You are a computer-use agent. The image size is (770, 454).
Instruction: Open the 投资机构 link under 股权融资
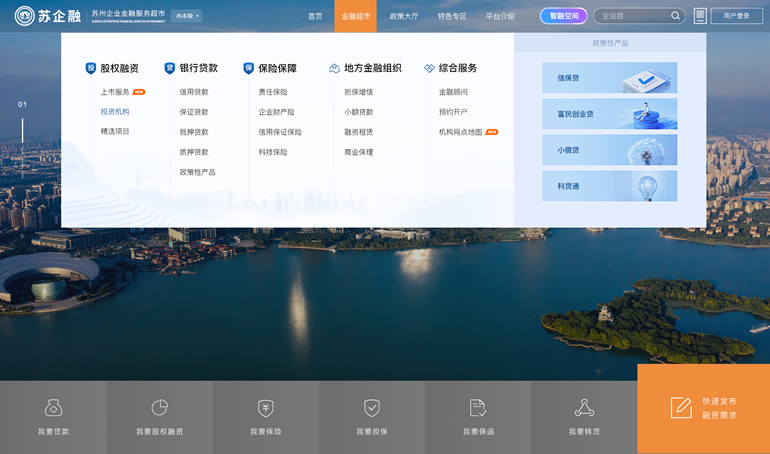coord(115,112)
